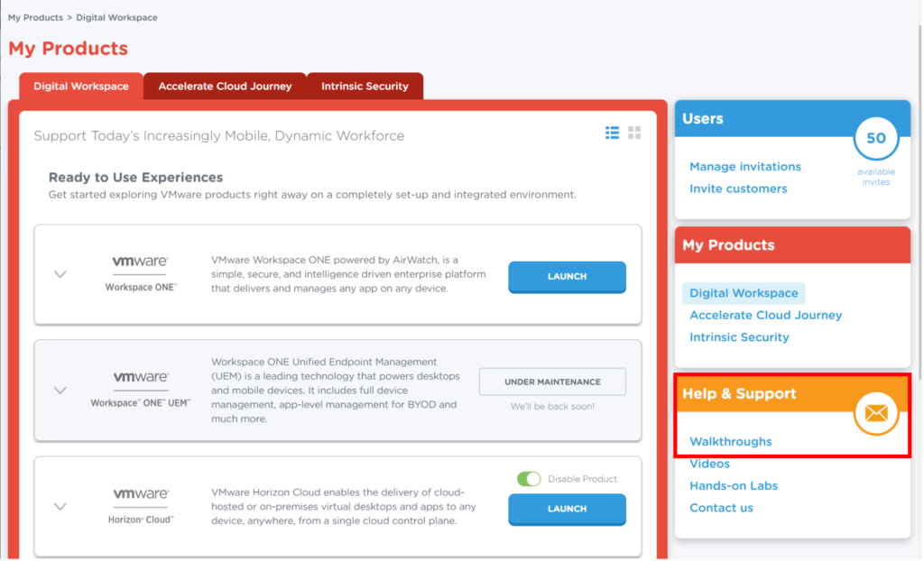Click the Contact us link

point(721,508)
